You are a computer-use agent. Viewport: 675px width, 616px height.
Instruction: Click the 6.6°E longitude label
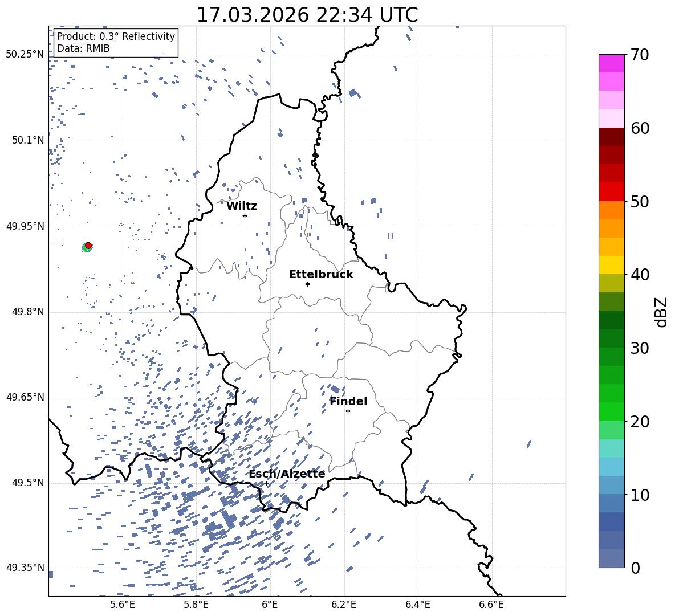coord(491,605)
